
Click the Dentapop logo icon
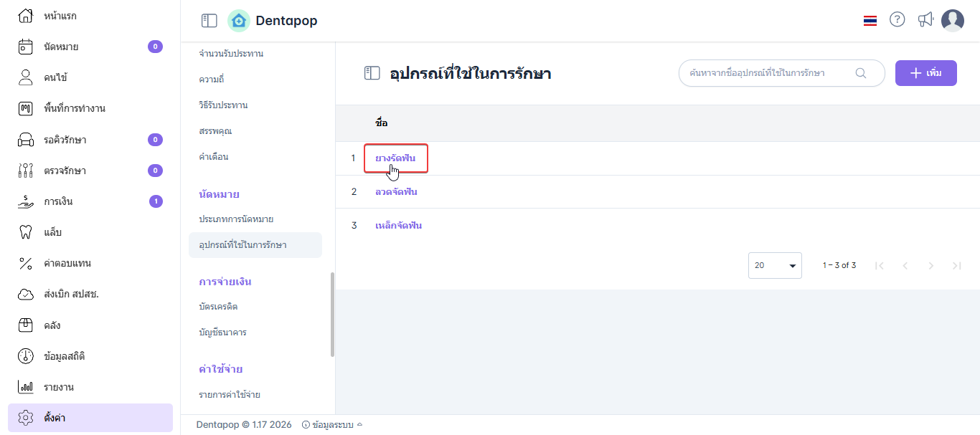click(239, 21)
